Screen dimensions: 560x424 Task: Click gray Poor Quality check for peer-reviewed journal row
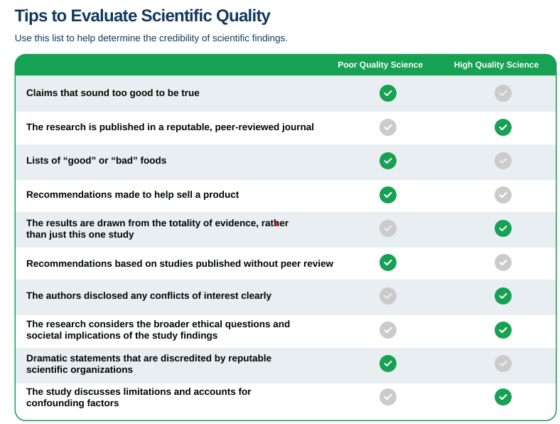(x=388, y=127)
